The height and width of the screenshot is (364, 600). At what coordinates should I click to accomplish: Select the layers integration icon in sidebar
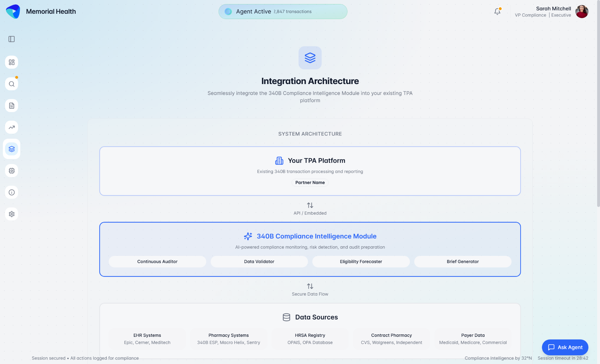[x=12, y=149]
